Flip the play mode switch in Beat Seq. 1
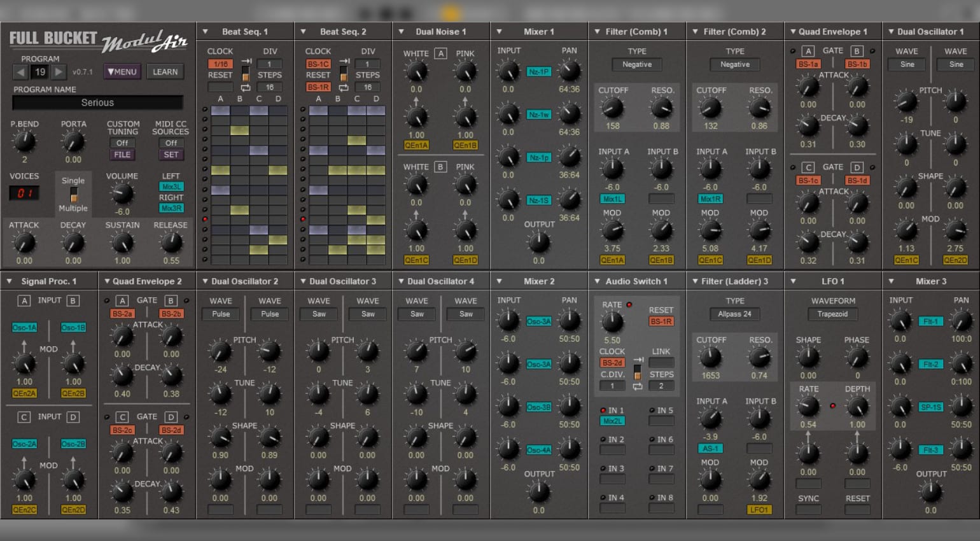The image size is (980, 541). [246, 74]
